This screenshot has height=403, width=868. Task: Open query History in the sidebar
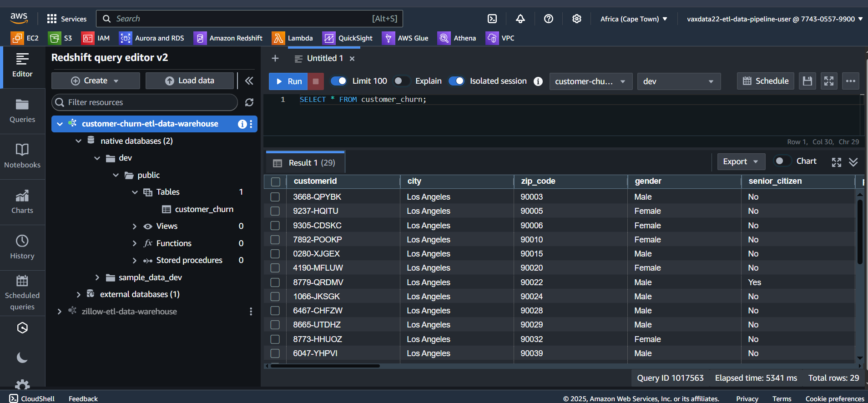point(22,247)
